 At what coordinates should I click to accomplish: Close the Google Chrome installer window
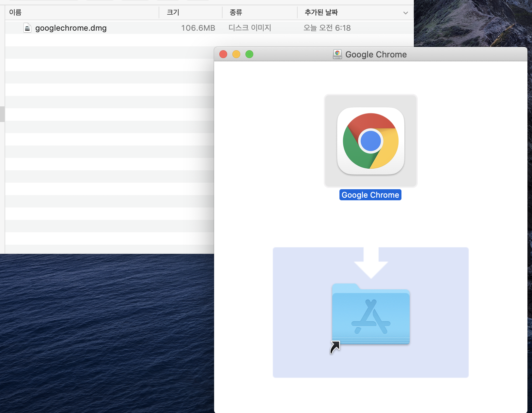[x=223, y=54]
